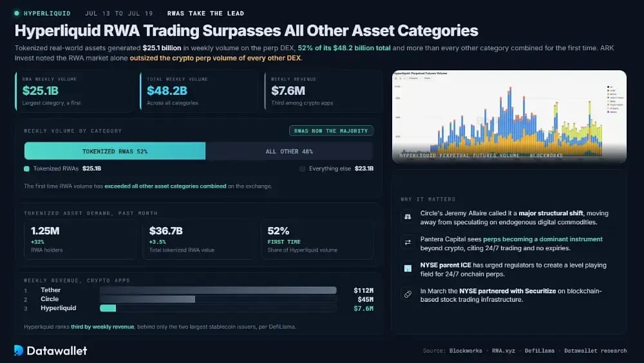644x363 pixels.
Task: Click 'outsized the crypto perp volume' orange text
Action: point(215,58)
